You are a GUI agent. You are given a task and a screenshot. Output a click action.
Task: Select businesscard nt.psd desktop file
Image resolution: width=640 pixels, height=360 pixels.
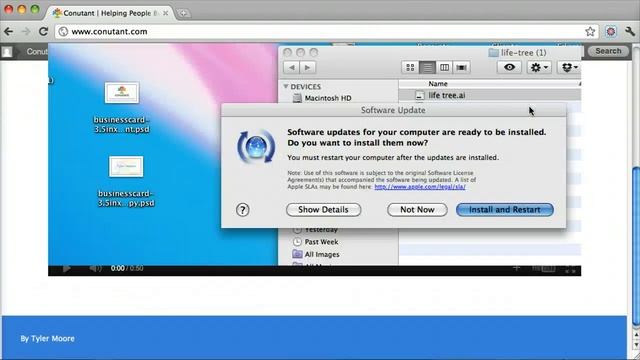coord(122,108)
